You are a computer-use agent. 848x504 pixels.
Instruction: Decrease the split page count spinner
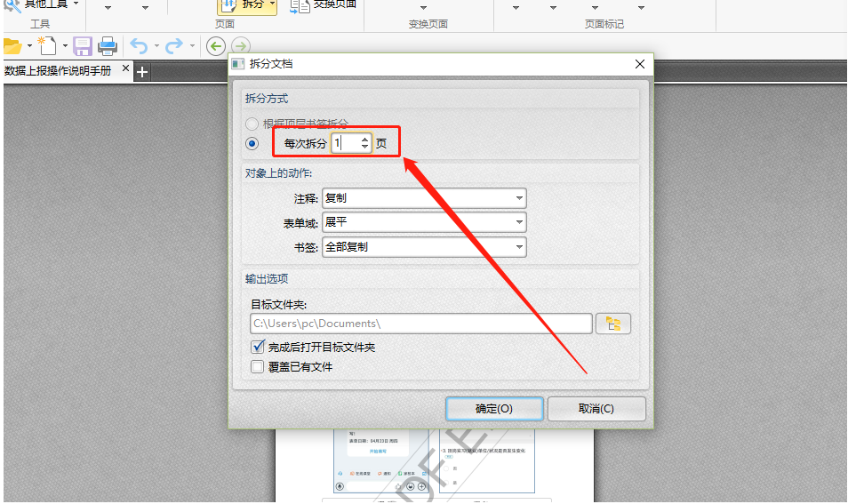(x=365, y=148)
